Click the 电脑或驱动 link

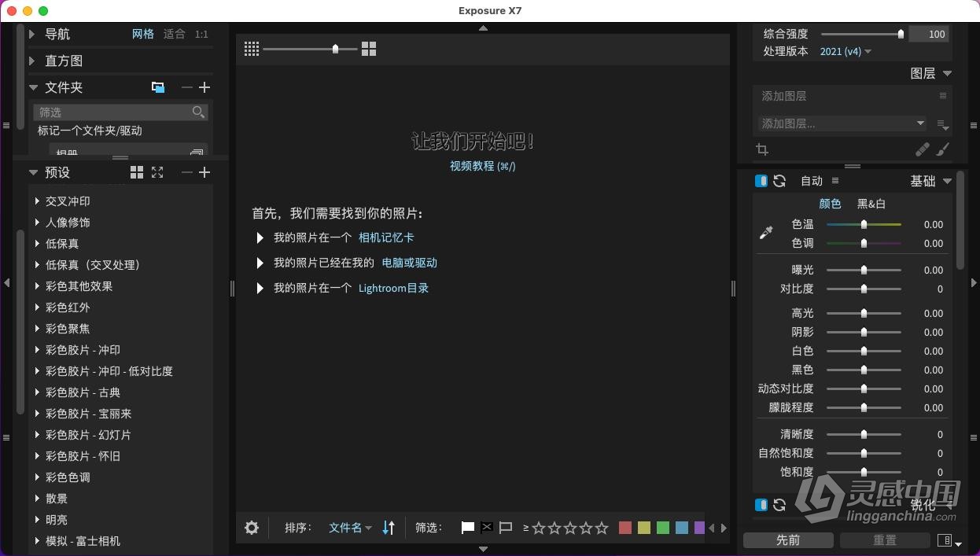tap(409, 263)
